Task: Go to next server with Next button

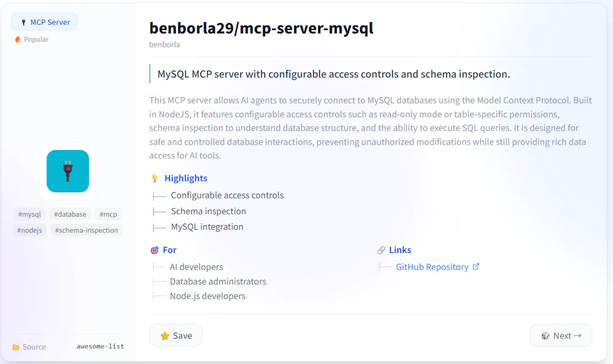Action: point(561,335)
